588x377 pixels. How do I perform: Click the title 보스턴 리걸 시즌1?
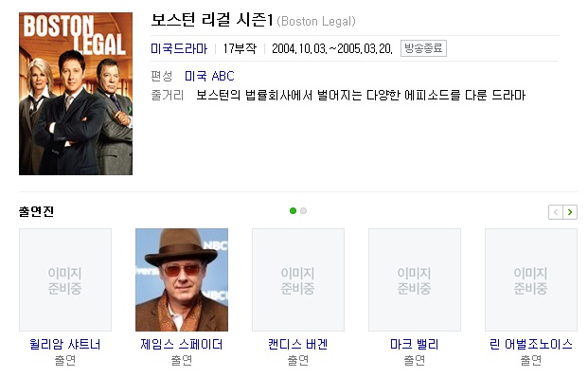[212, 20]
